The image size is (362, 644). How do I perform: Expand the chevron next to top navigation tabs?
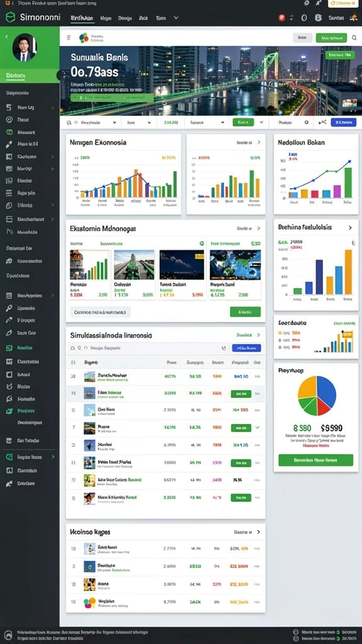pyautogui.click(x=176, y=18)
